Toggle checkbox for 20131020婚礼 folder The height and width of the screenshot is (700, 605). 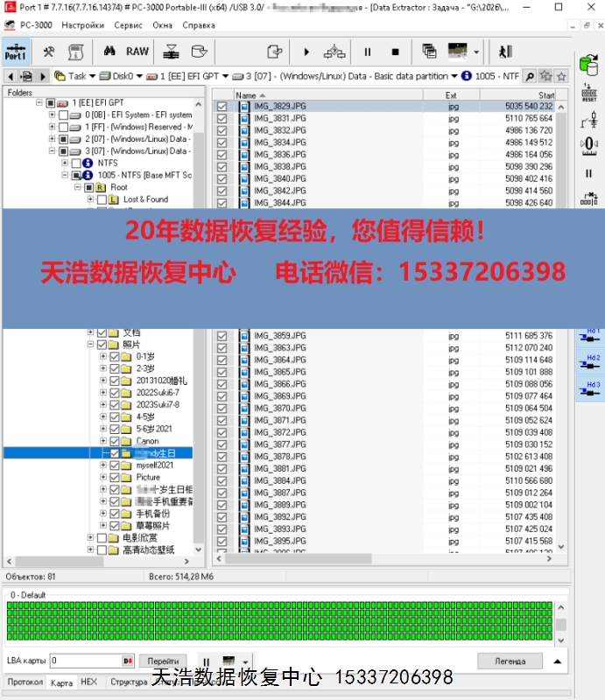[x=115, y=381]
